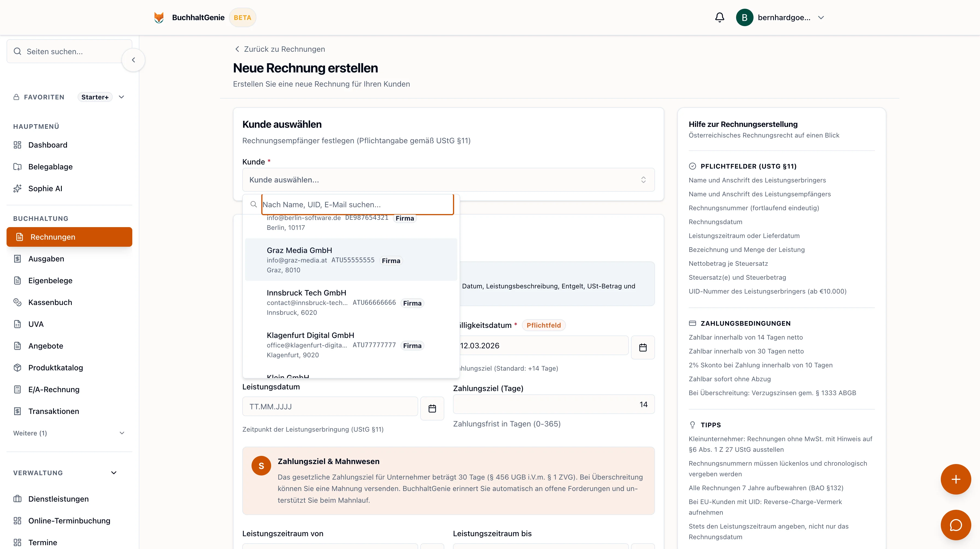Open Dashboard from the main menu
980x549 pixels.
coord(48,145)
